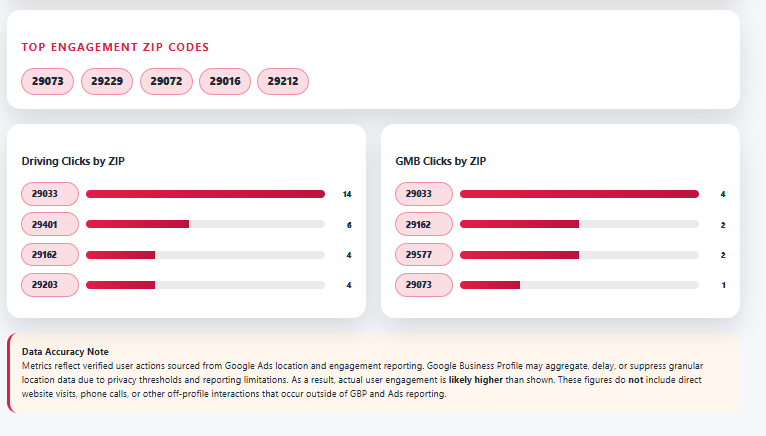Click the Driving Clicks by ZIP heading
Image resolution: width=766 pixels, height=436 pixels.
[x=73, y=161]
